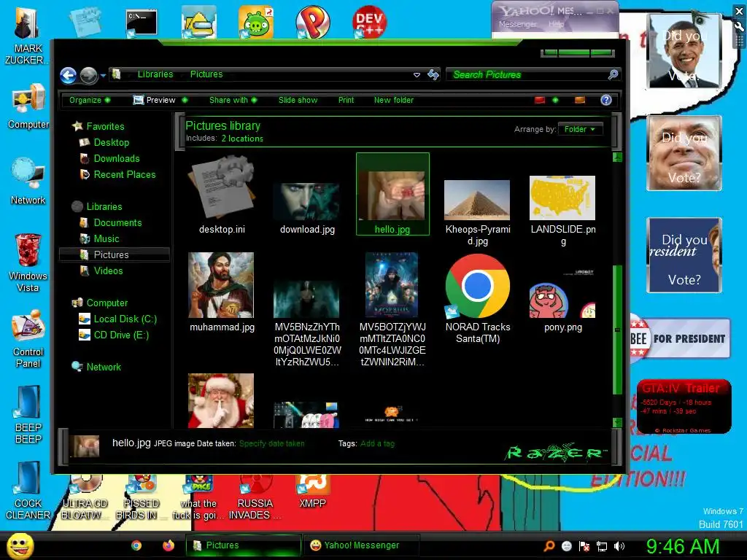Click Specify date taken in details pane

(271, 444)
